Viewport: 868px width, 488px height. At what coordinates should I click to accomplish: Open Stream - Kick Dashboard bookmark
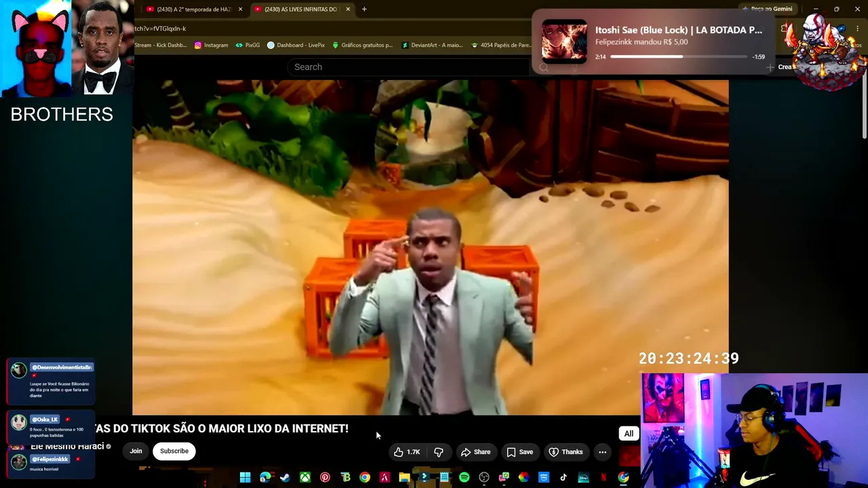pos(161,45)
